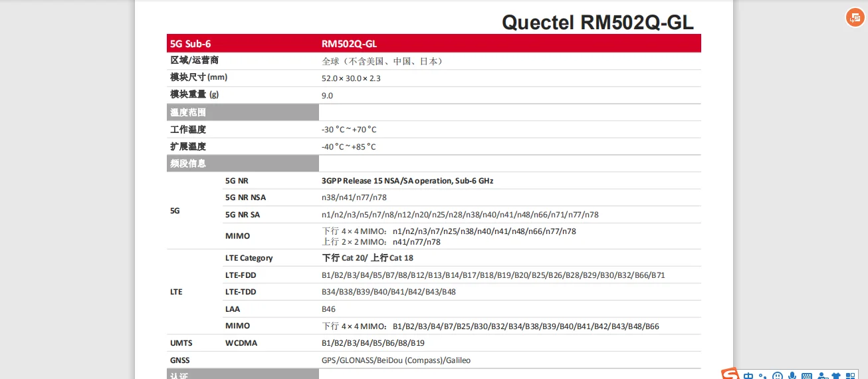Click the 下行 Cat 20/ 上行 Cat 18 value
Screen dimensions: 868x379
tap(368, 258)
